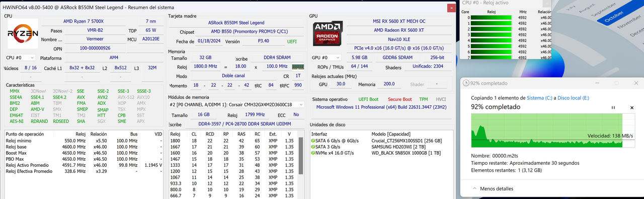Click the 8 / 16 cores value
Image resolution: width=644 pixels, height=199 pixels.
[x=30, y=68]
